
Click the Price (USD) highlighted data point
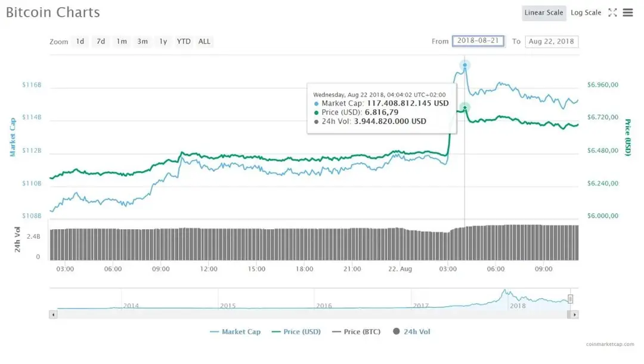(x=465, y=107)
